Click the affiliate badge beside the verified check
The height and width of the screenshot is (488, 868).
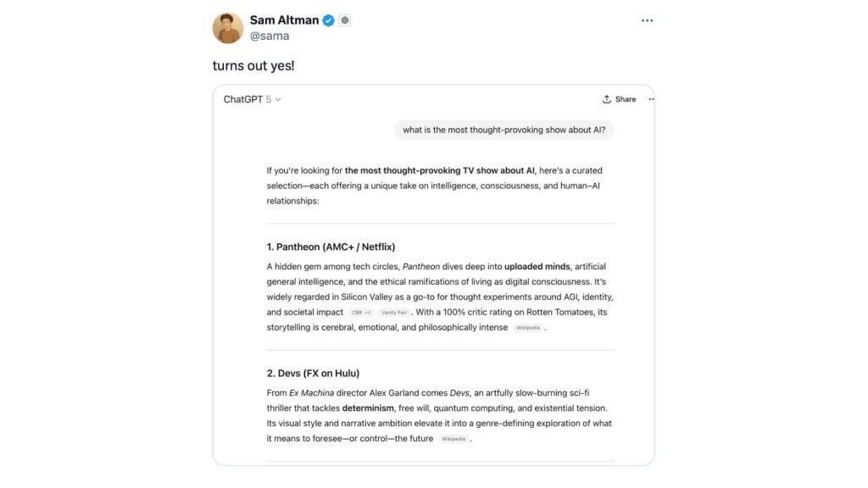[x=344, y=19]
